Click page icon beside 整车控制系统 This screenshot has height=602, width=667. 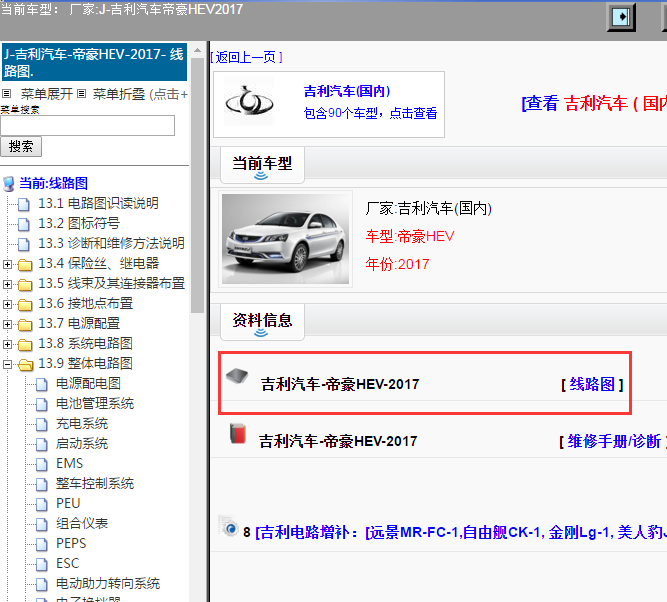[42, 484]
